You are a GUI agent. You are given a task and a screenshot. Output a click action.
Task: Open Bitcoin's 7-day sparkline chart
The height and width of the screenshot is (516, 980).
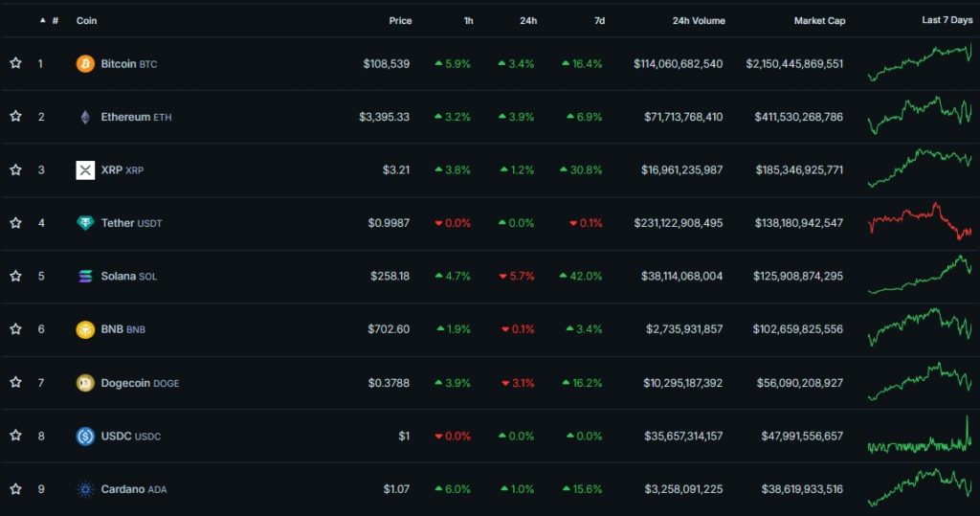click(920, 62)
